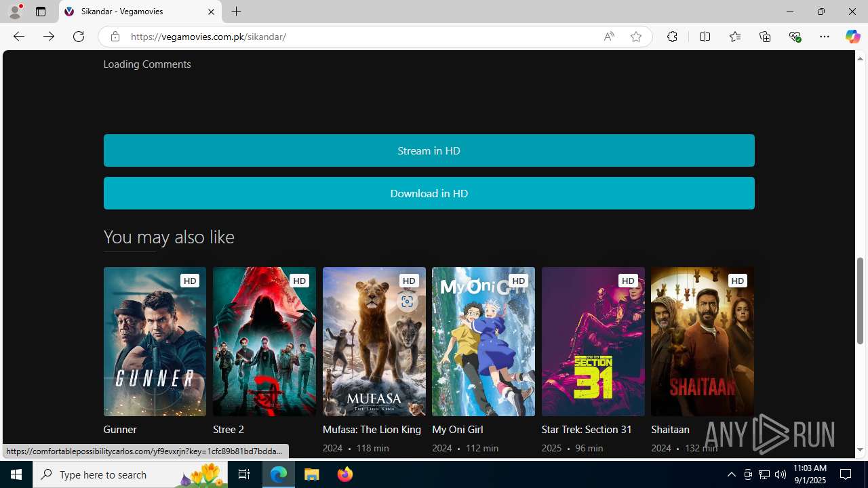Image resolution: width=868 pixels, height=488 pixels.
Task: Click the browser Forward arrow
Action: tap(49, 37)
